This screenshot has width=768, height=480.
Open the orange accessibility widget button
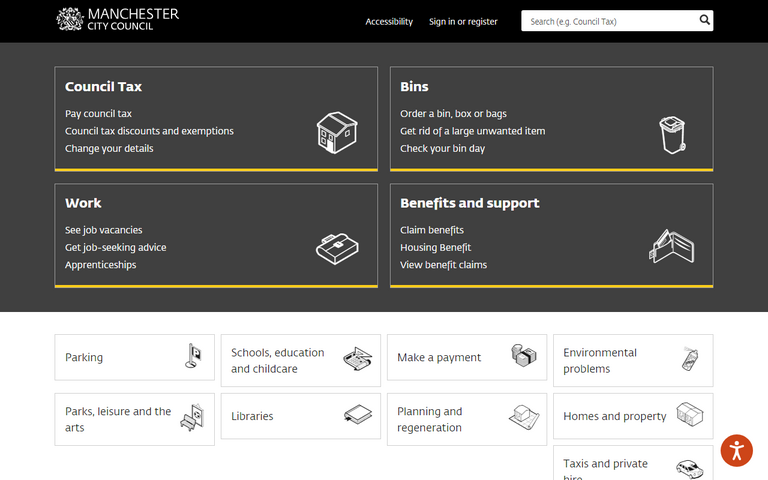coord(736,450)
